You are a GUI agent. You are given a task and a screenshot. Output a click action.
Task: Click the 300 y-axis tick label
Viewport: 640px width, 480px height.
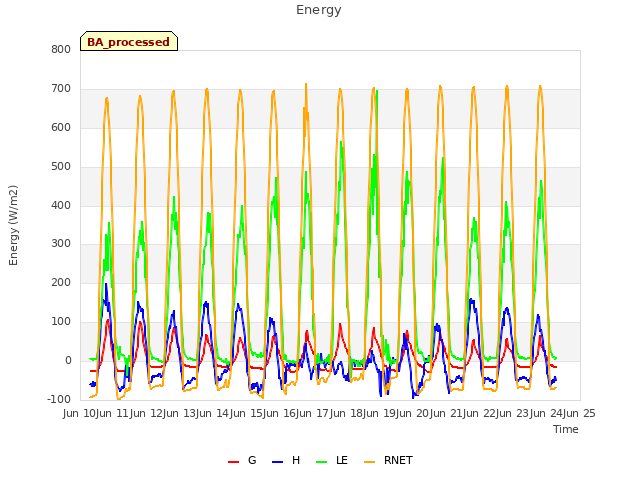[61, 244]
